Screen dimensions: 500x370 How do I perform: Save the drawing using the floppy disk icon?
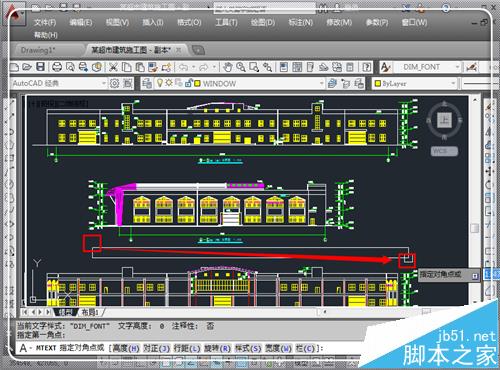point(40,67)
